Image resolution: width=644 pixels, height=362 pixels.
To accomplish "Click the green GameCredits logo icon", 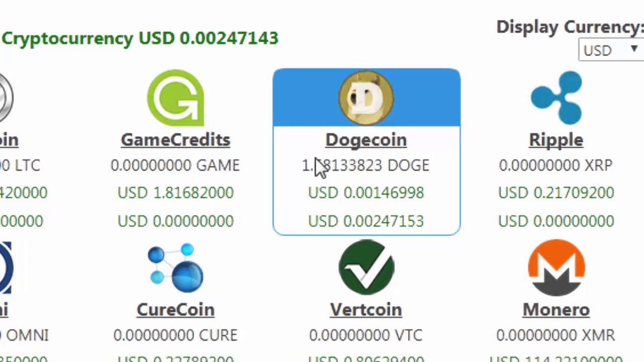I will point(176,98).
